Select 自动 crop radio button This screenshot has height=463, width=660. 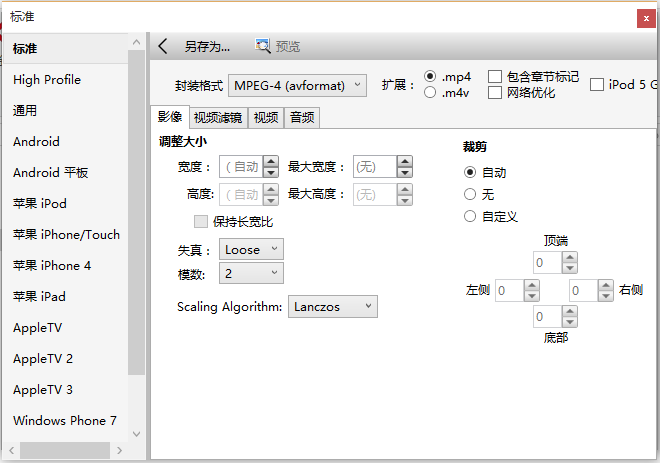[x=470, y=172]
